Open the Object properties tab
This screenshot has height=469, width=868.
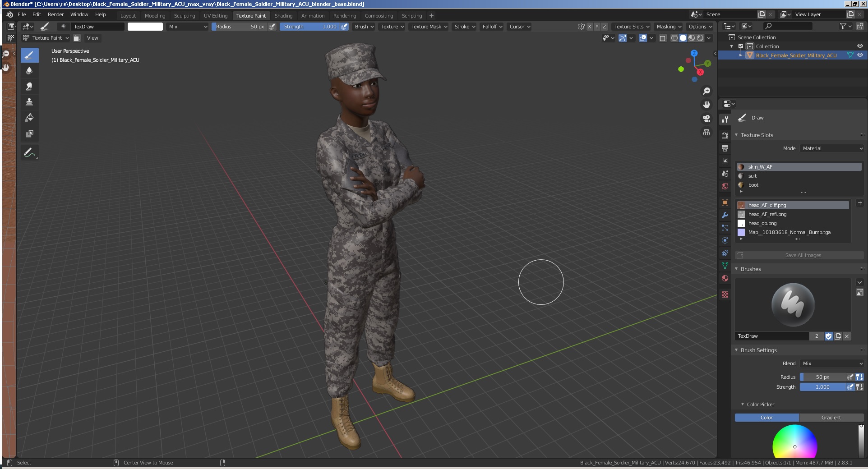pyautogui.click(x=725, y=202)
